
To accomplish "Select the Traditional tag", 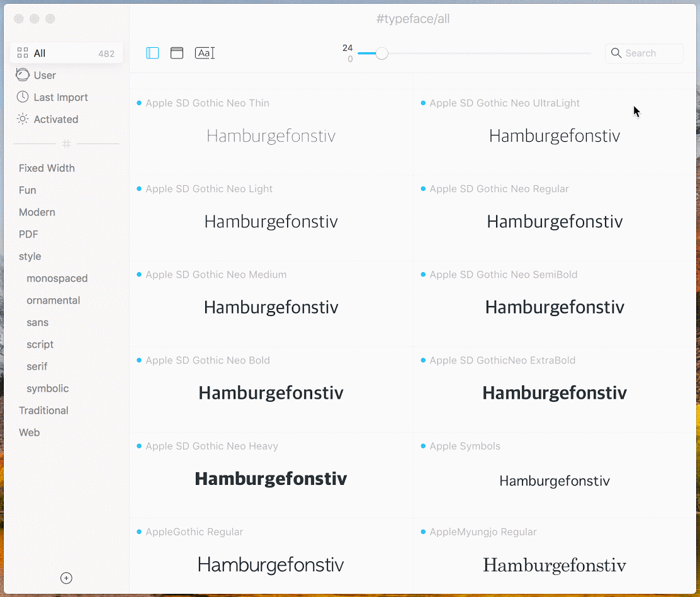I will [44, 411].
